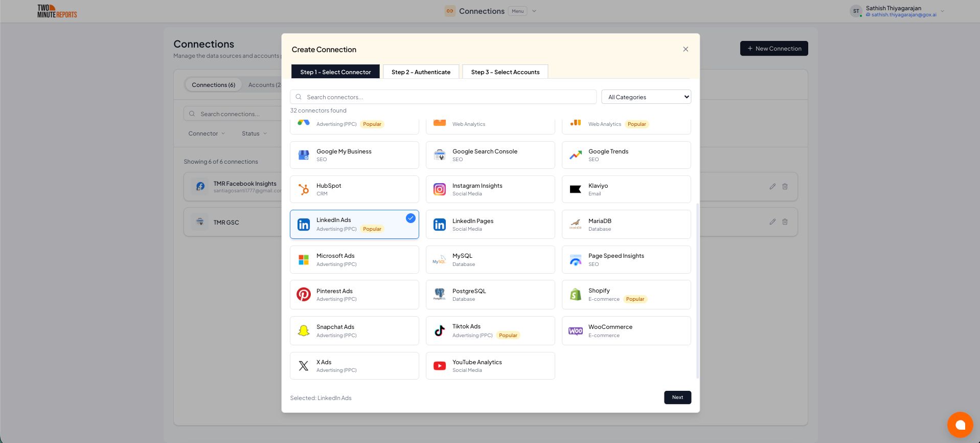Viewport: 980px width, 443px height.
Task: Open the orange chat bubble widget
Action: (960, 425)
